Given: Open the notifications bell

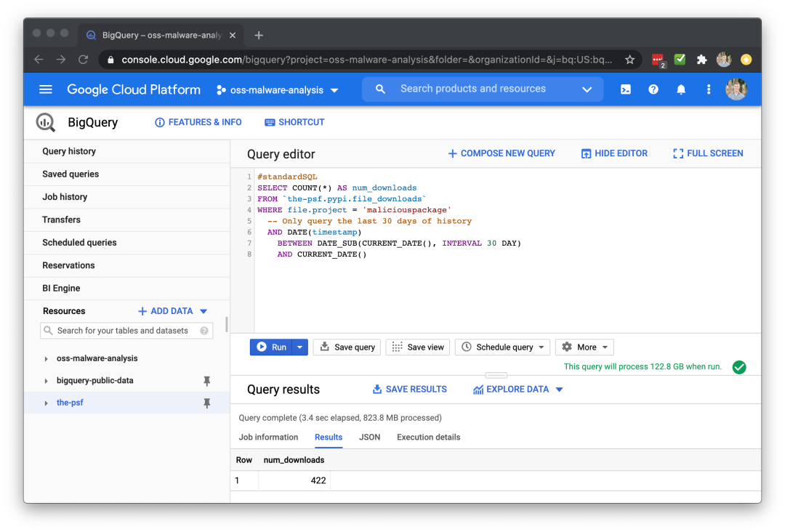Looking at the screenshot, I should click(x=681, y=89).
